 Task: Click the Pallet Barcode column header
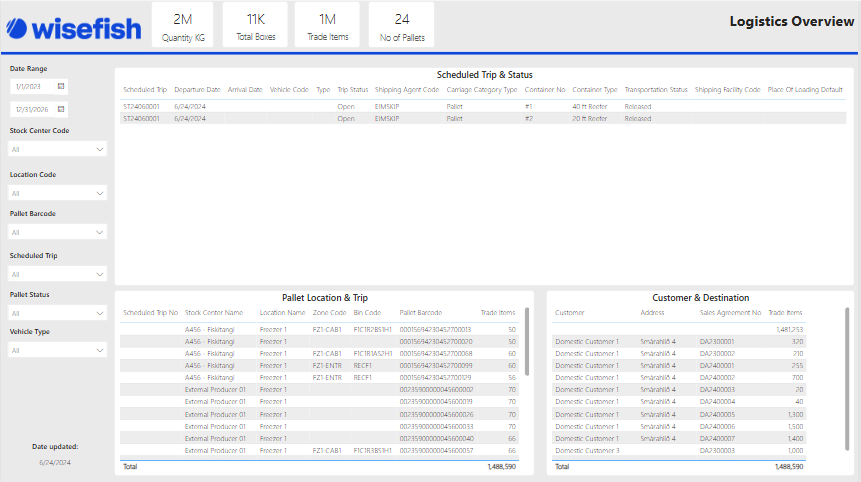click(x=420, y=313)
